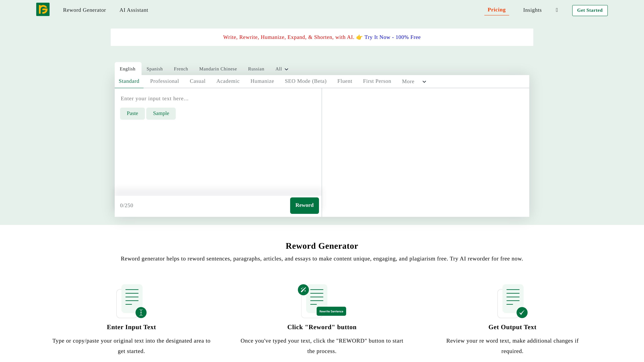Click the empty output panel
This screenshot has width=644, height=362.
(x=425, y=152)
